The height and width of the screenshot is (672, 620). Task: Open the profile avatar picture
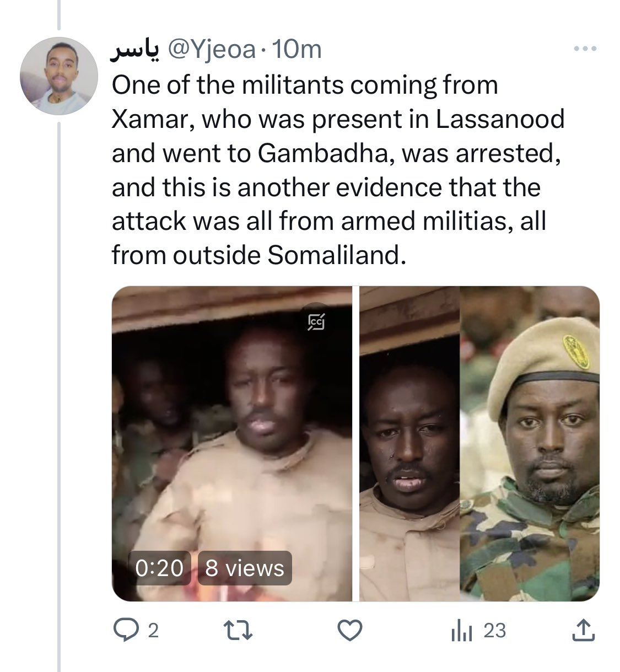59,76
